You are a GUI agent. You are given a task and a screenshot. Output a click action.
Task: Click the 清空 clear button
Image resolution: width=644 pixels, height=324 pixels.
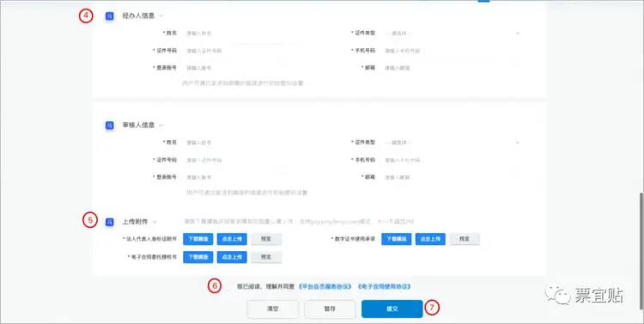coord(273,309)
